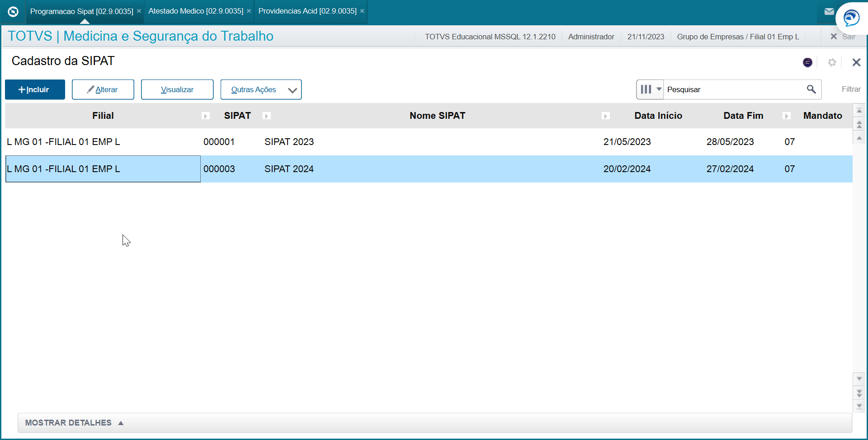Close the Atestado Medico tab

[x=249, y=11]
